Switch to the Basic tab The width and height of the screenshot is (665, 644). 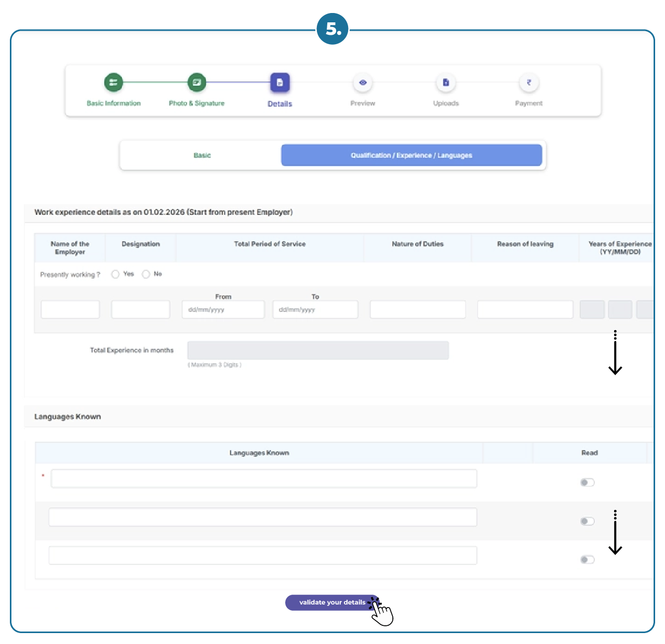coord(202,155)
